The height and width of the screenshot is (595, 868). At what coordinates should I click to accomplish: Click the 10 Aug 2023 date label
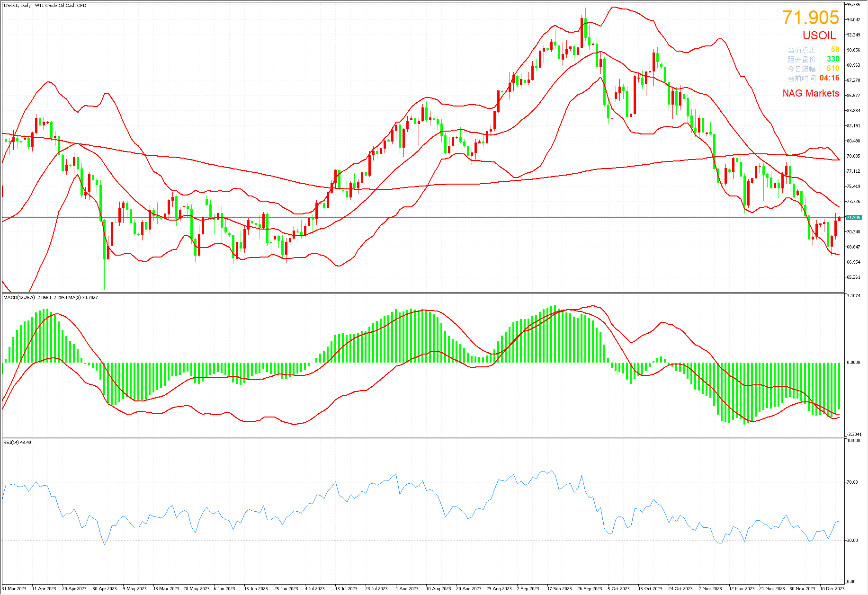(438, 589)
